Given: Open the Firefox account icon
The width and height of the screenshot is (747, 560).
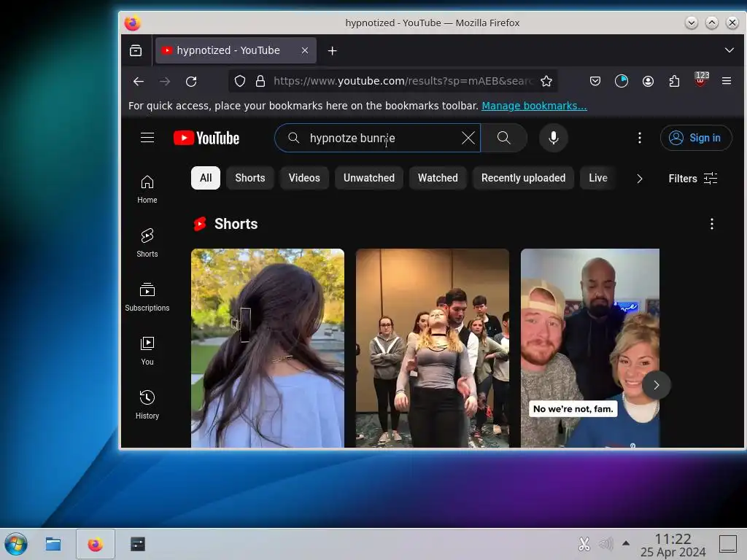Looking at the screenshot, I should [648, 82].
